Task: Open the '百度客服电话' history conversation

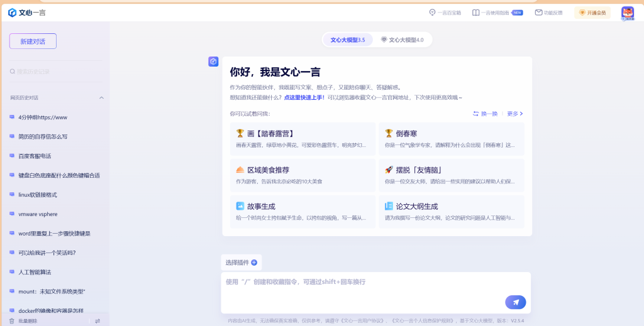Action: tap(35, 156)
